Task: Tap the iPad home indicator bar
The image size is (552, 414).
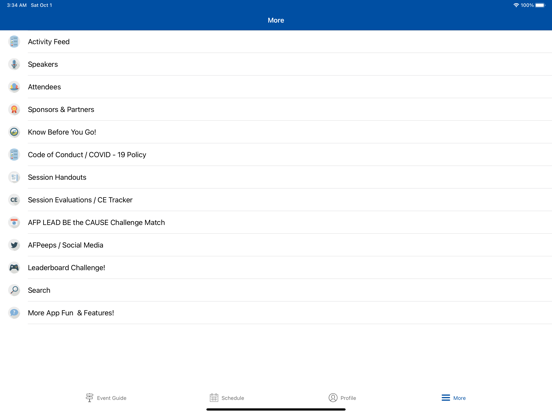Action: tap(276, 409)
